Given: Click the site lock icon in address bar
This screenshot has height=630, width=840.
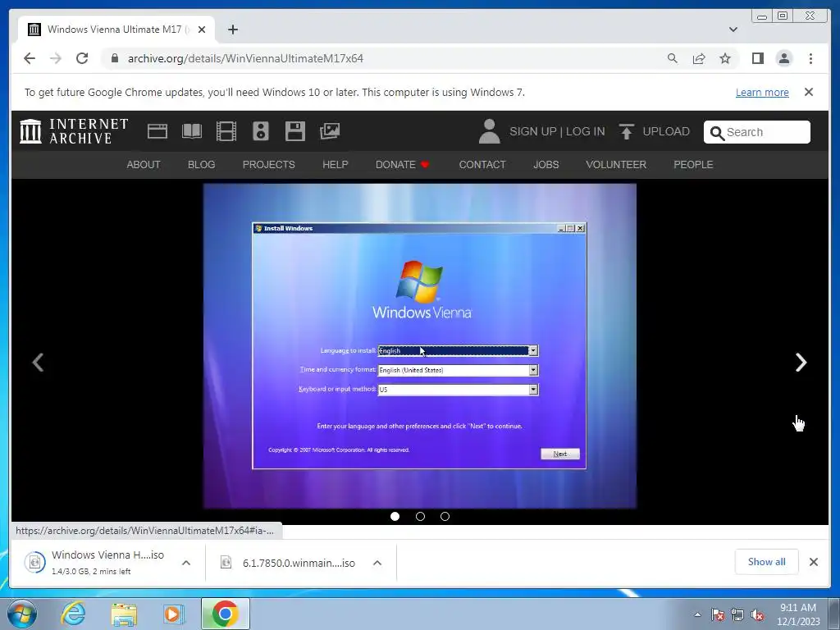Looking at the screenshot, I should click(115, 58).
